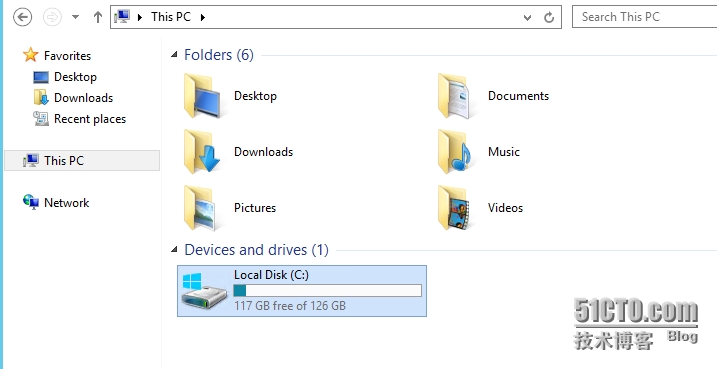Collapse the Folders (6) group triangle
Image resolution: width=717 pixels, height=369 pixels.
[x=174, y=55]
